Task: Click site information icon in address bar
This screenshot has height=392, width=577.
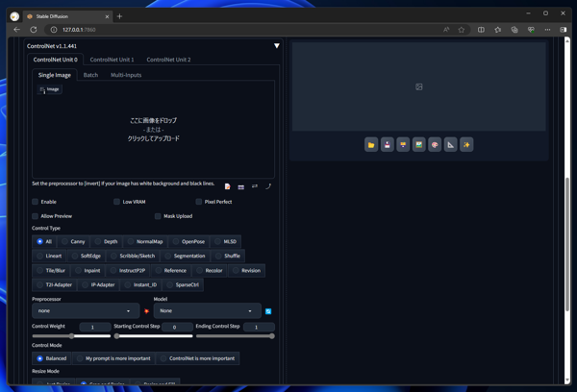Action: (x=54, y=30)
